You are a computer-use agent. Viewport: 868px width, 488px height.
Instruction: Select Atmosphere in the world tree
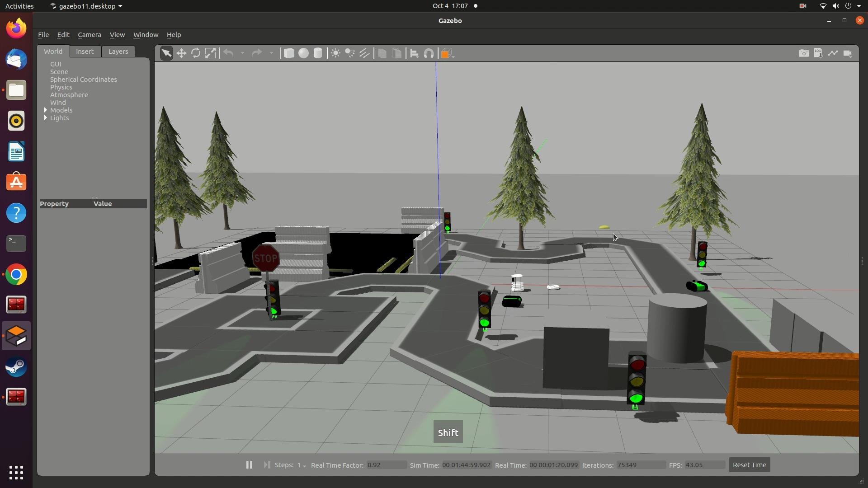click(x=69, y=95)
